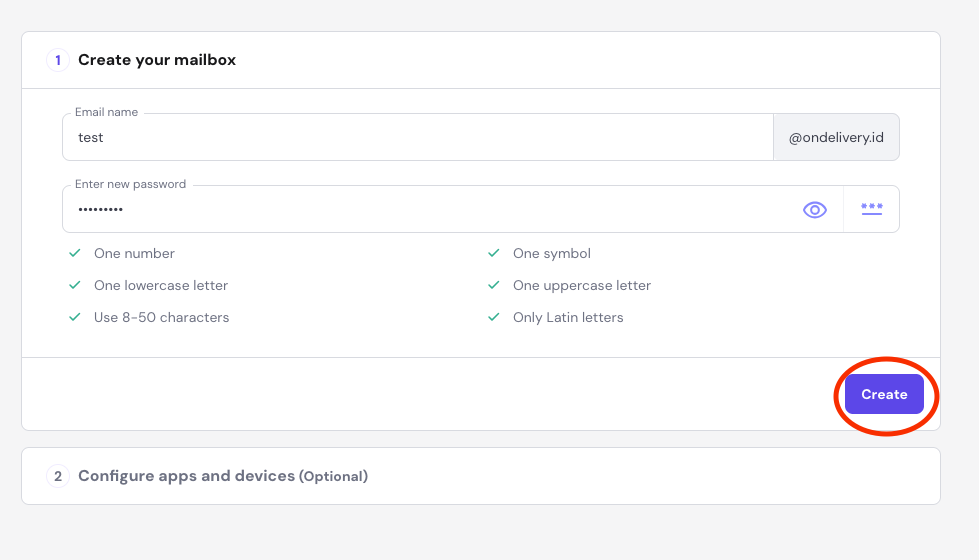Click the checkmark beside One lowercase letter

[x=74, y=286]
